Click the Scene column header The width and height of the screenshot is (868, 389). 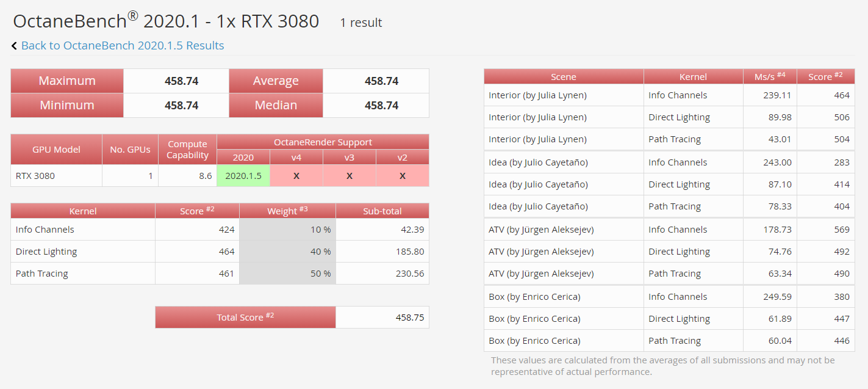[x=564, y=77]
